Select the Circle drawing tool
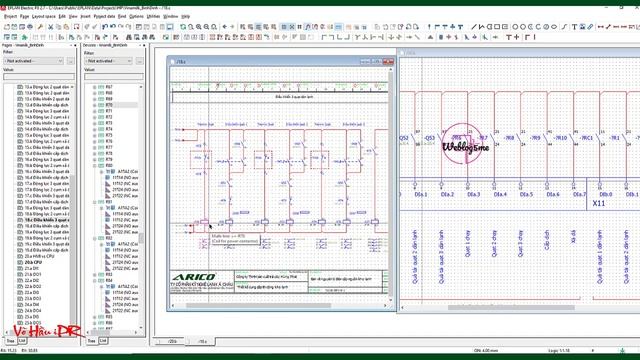The image size is (640, 360). click(515, 27)
